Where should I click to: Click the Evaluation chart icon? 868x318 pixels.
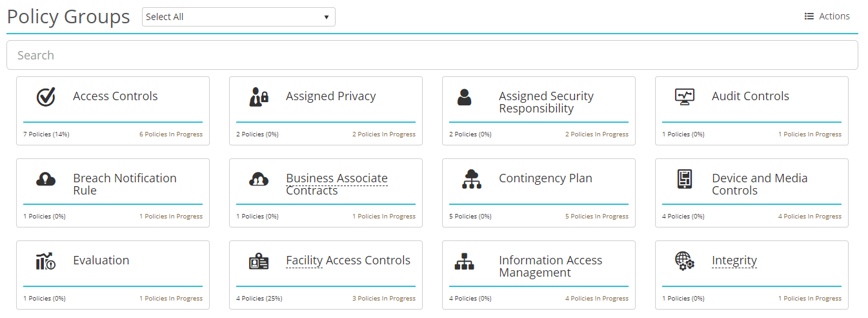click(46, 261)
